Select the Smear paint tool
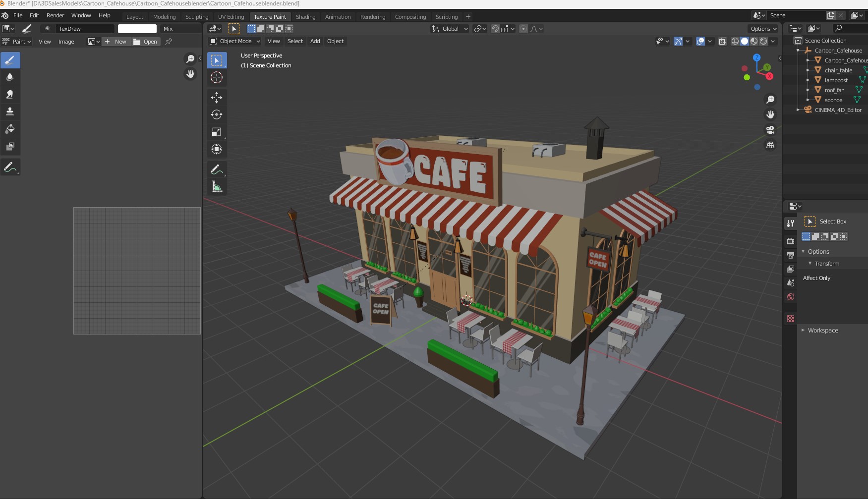The height and width of the screenshot is (499, 868). tap(10, 95)
